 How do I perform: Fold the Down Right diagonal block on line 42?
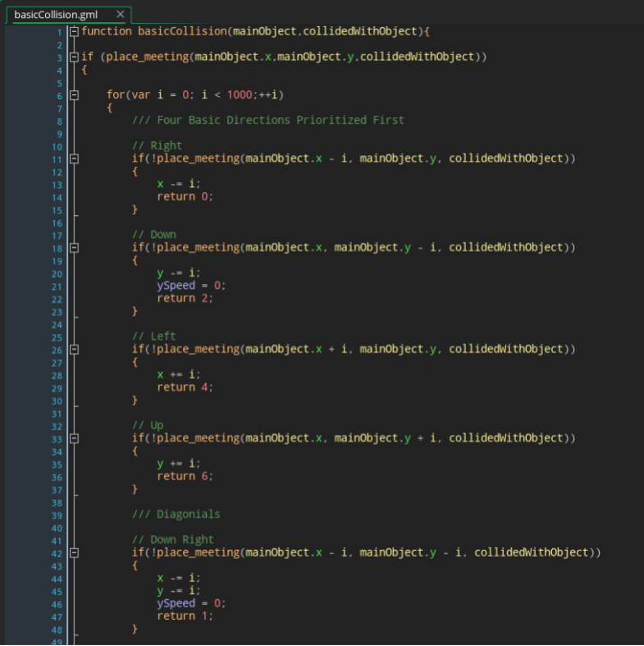(x=75, y=552)
